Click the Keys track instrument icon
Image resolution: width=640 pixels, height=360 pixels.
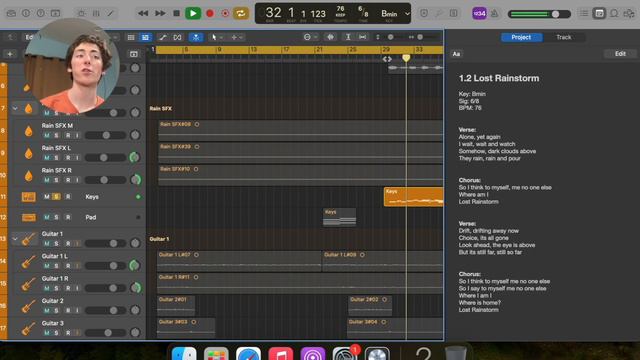click(29, 197)
